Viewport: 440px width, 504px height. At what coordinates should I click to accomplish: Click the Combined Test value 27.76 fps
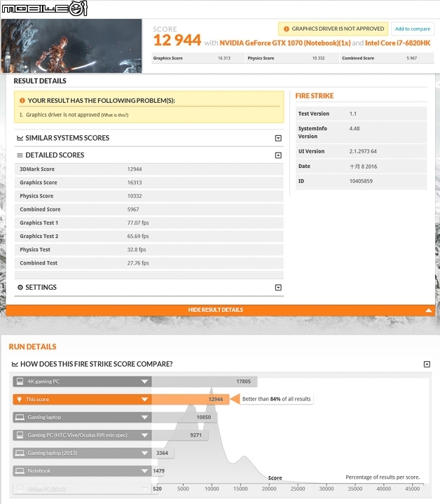138,263
